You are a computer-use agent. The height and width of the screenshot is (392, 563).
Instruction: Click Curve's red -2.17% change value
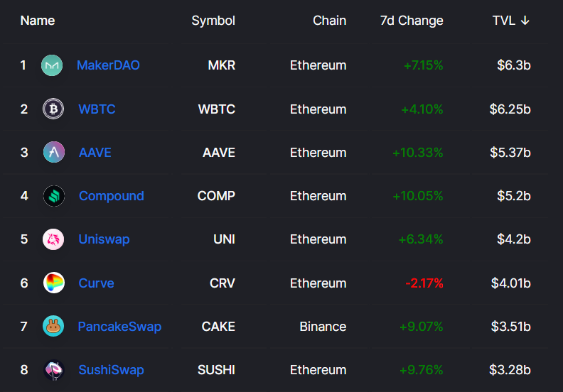pos(424,283)
